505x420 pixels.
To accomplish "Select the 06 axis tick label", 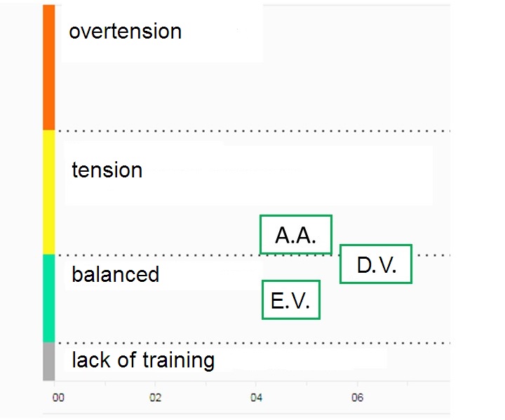I will coord(357,398).
